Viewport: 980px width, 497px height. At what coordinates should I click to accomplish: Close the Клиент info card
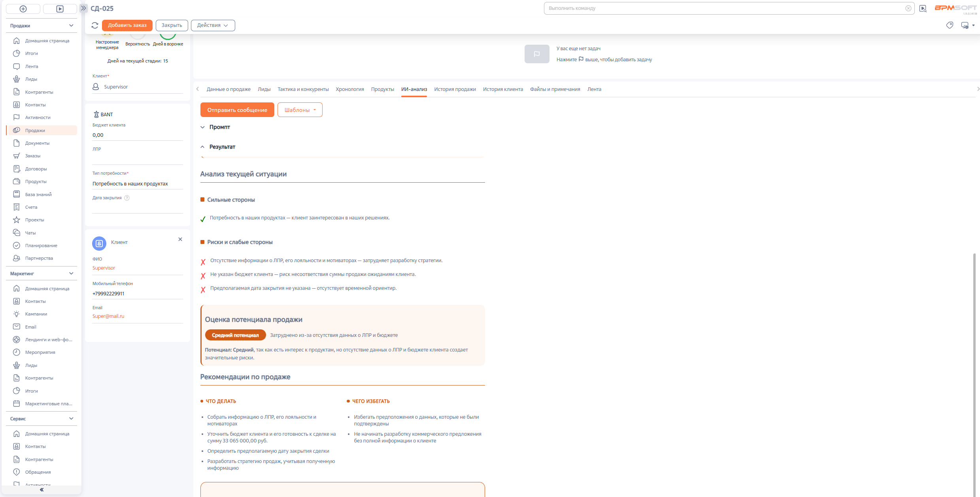180,239
